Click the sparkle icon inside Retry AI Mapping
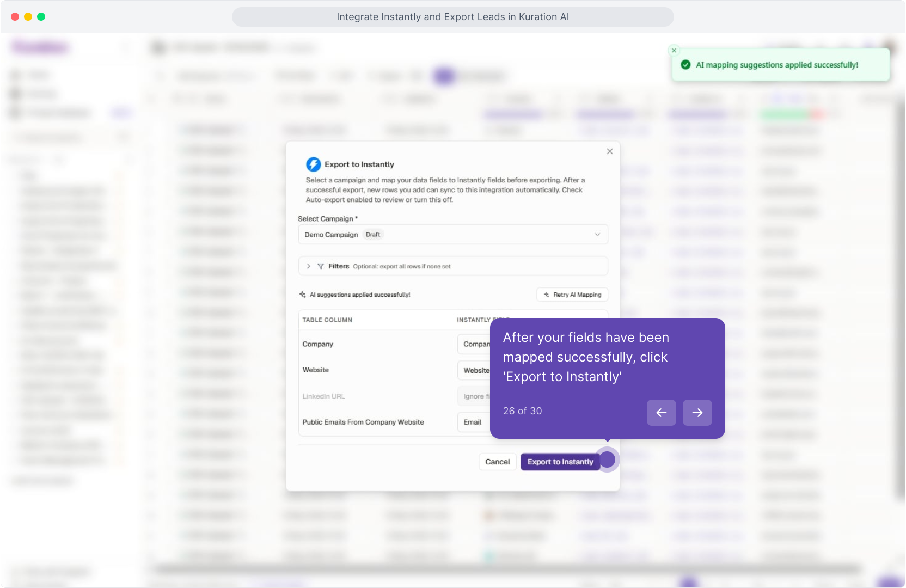Viewport: 906px width, 588px height. pyautogui.click(x=547, y=295)
